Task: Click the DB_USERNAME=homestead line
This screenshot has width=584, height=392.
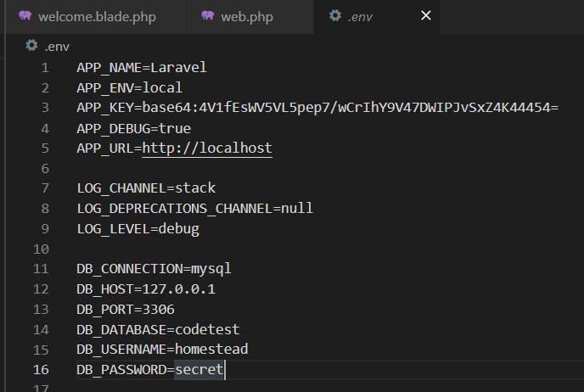Action: point(162,350)
